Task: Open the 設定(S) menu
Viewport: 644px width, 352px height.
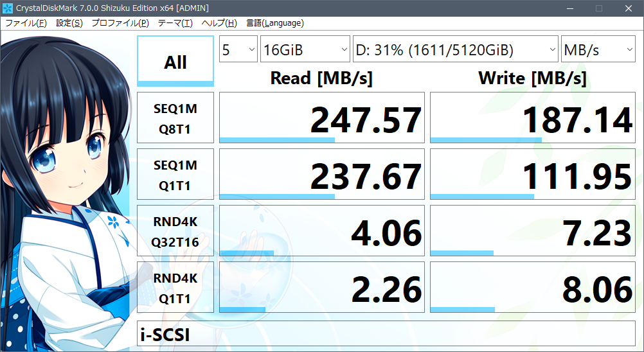Action: tap(69, 23)
